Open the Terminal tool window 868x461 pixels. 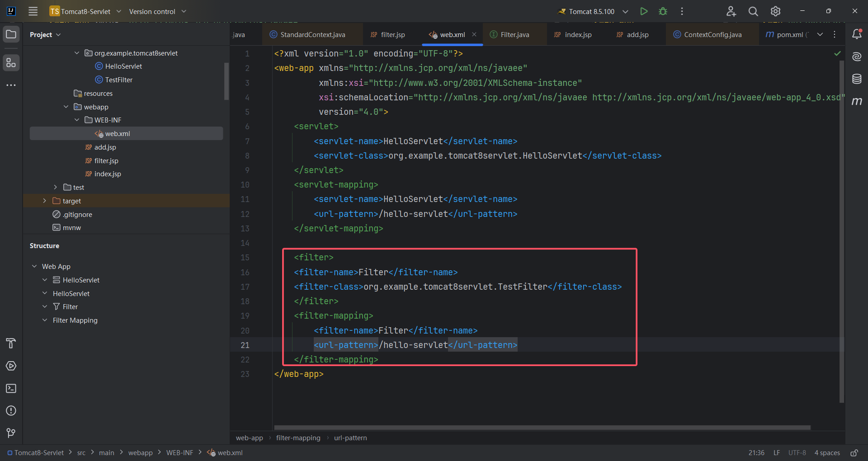[x=11, y=388]
